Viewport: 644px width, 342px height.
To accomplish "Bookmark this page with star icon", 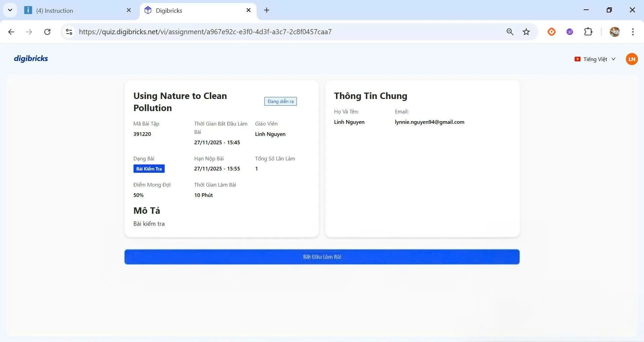I will 526,32.
